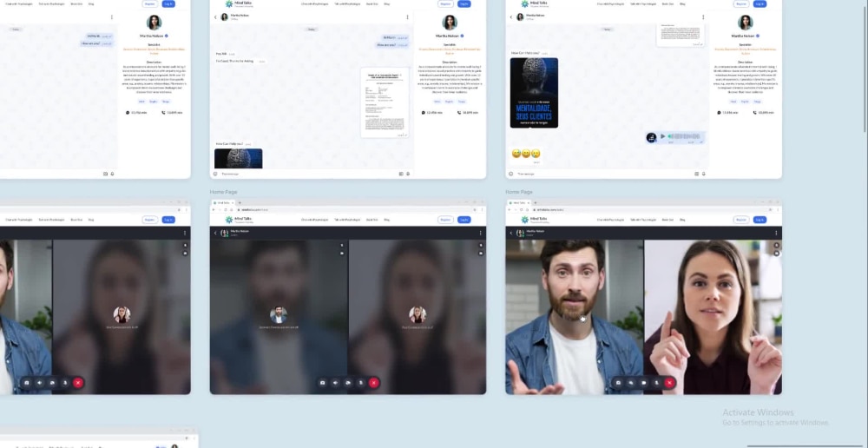Click Log In in the fully blurred video call frame

464,220
